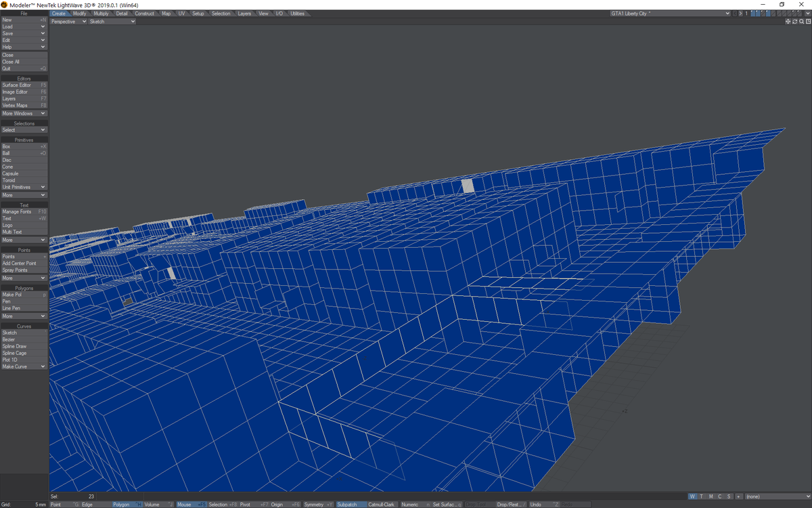Open the Numeric panel button
The width and height of the screenshot is (812, 508).
coord(415,505)
